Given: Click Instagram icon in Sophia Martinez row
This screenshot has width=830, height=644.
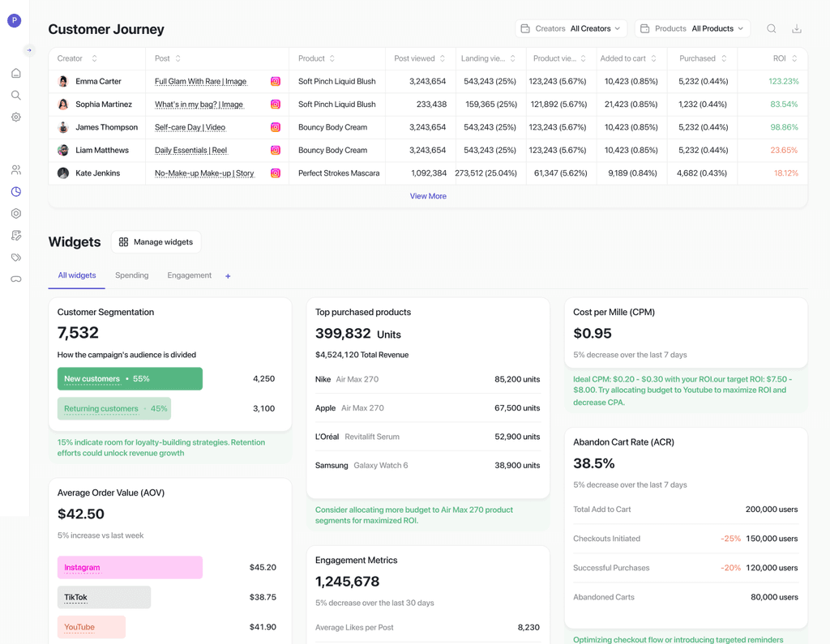Looking at the screenshot, I should click(x=276, y=104).
